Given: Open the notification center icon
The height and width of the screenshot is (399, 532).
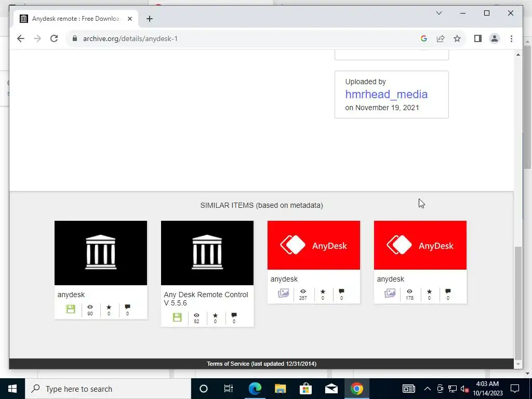Looking at the screenshot, I should (515, 389).
